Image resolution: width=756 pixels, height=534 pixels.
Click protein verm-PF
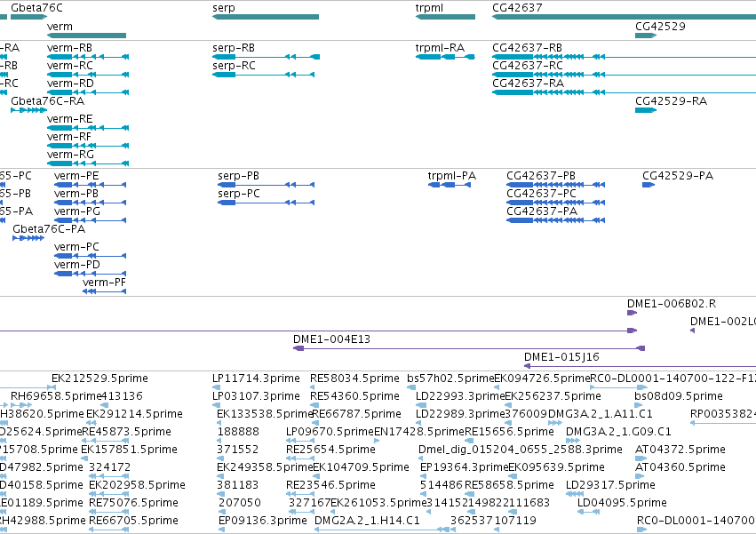104,283
